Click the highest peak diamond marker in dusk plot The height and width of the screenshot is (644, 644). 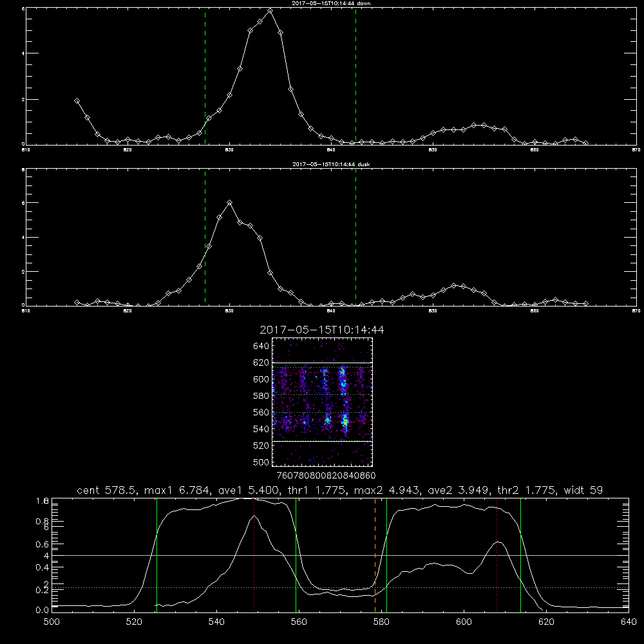tap(230, 202)
